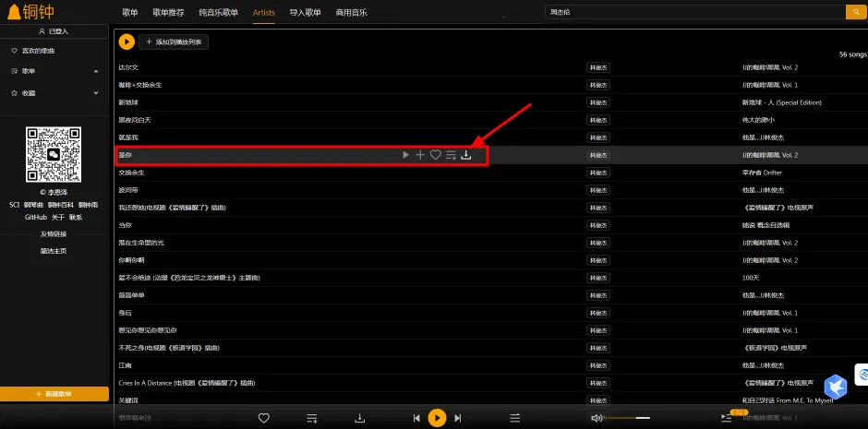Image resolution: width=868 pixels, height=429 pixels.
Task: Go to the previous track in the player bar
Action: [x=417, y=418]
